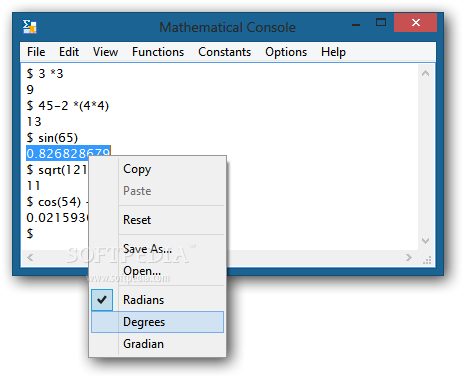Open the File menu
The width and height of the screenshot is (464, 378).
(36, 52)
